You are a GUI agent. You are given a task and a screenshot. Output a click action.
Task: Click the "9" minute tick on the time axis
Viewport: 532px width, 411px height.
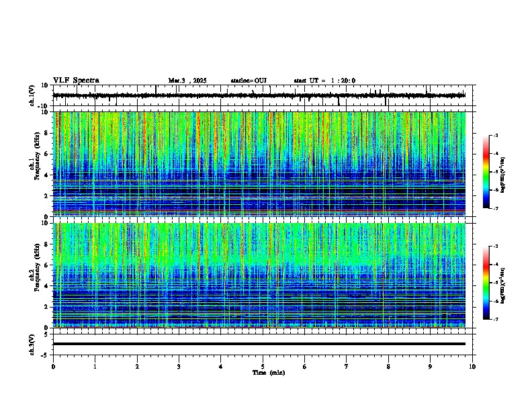tap(430, 367)
